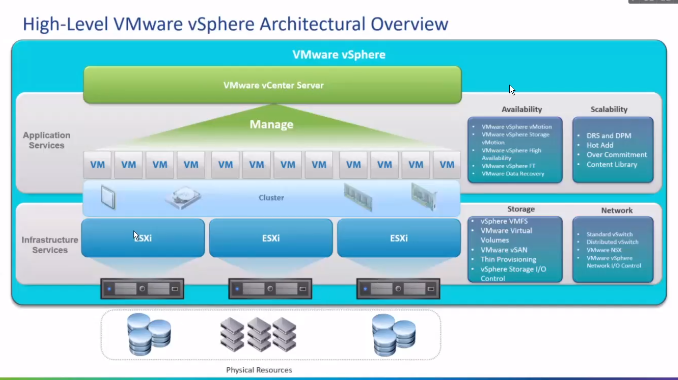
Task: Click the 'Thin Provisioning' bullet
Action: pyautogui.click(x=508, y=260)
